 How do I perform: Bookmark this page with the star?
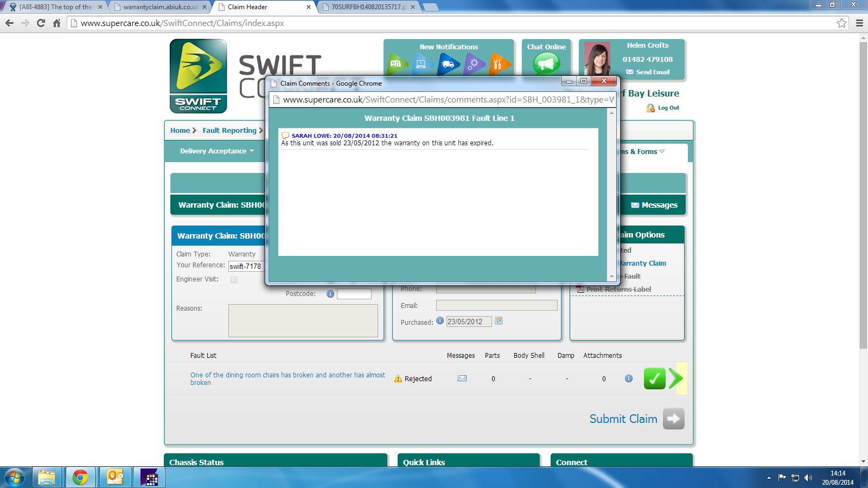pos(841,23)
